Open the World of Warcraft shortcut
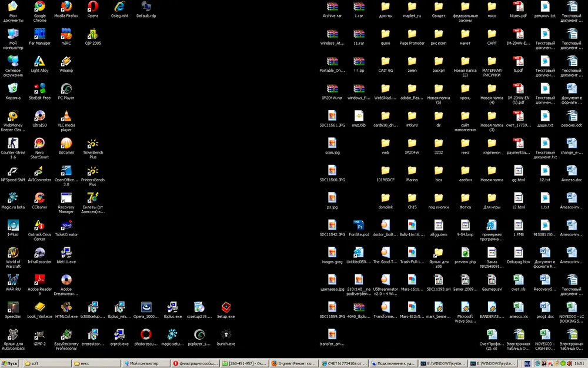The image size is (588, 368). [x=13, y=253]
